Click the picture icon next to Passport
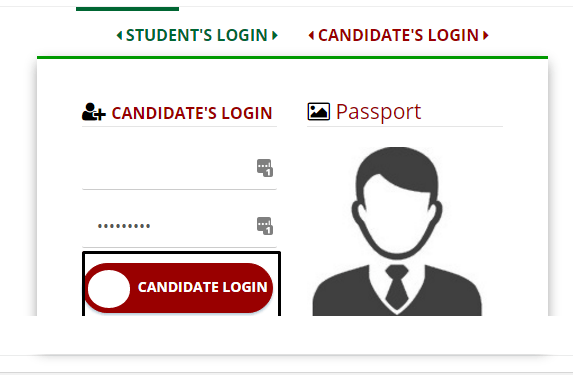 click(319, 111)
